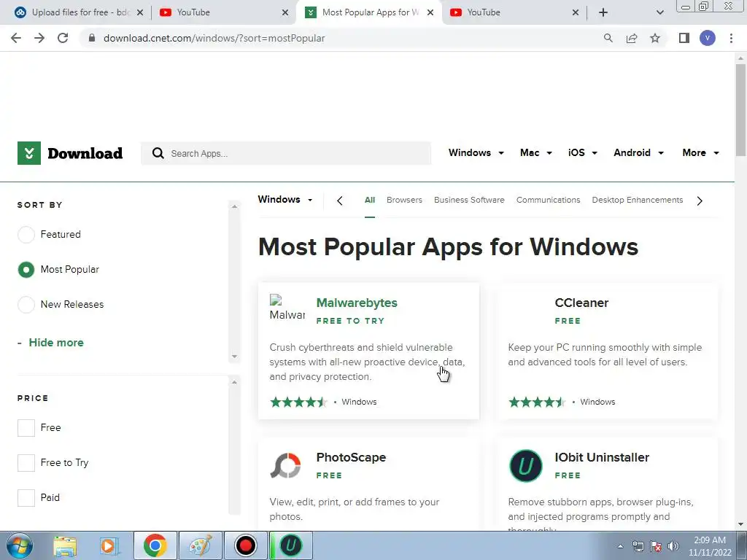The width and height of the screenshot is (747, 560).
Task: Click the page vertical scrollbar thumb
Action: [740, 111]
